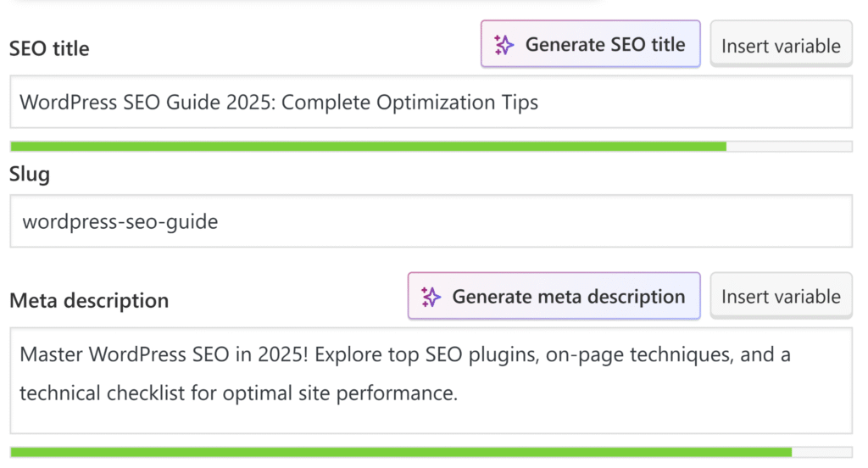Image resolution: width=868 pixels, height=468 pixels.
Task: Select the Meta description label
Action: click(x=89, y=301)
